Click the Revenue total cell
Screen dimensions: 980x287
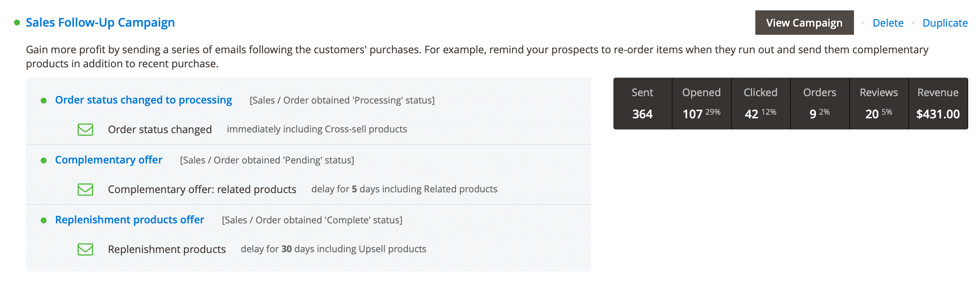coord(938,104)
